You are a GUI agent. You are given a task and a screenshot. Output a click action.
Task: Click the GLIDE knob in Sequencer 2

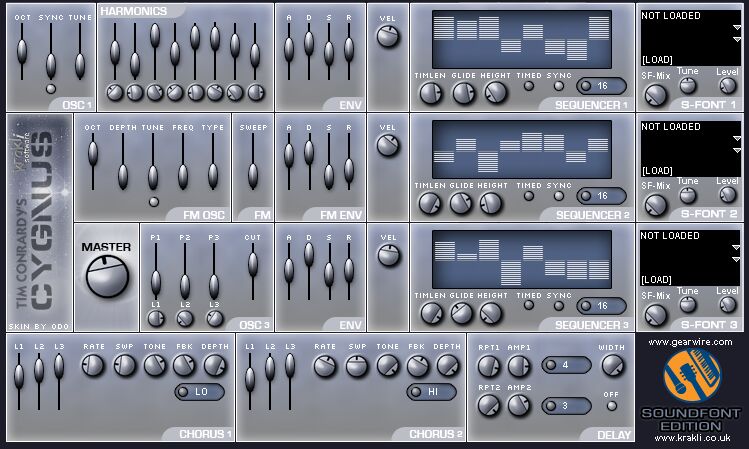click(461, 203)
